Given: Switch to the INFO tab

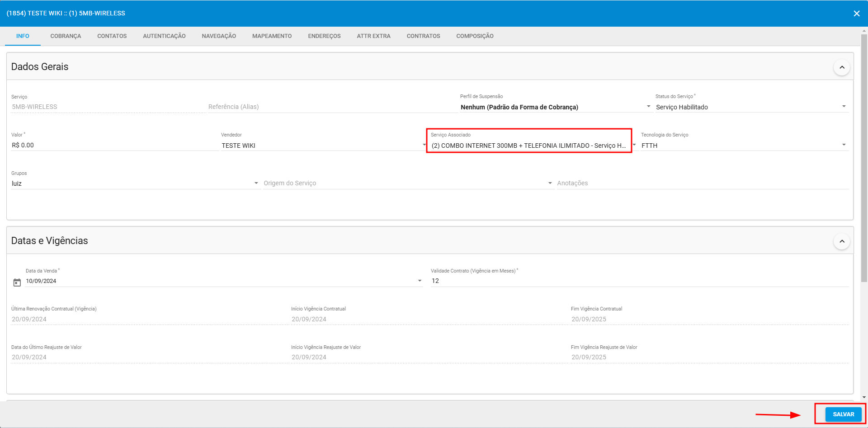Looking at the screenshot, I should point(23,36).
